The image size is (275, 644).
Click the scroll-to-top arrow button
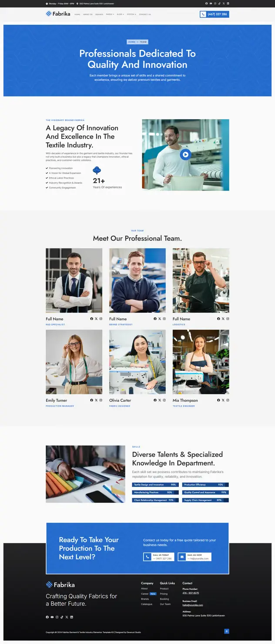(x=227, y=631)
